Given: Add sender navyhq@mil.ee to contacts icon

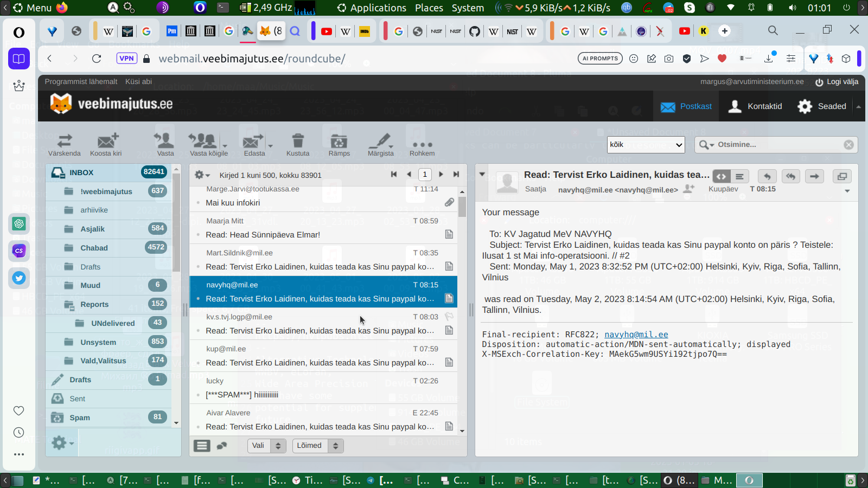Looking at the screenshot, I should [x=689, y=189].
